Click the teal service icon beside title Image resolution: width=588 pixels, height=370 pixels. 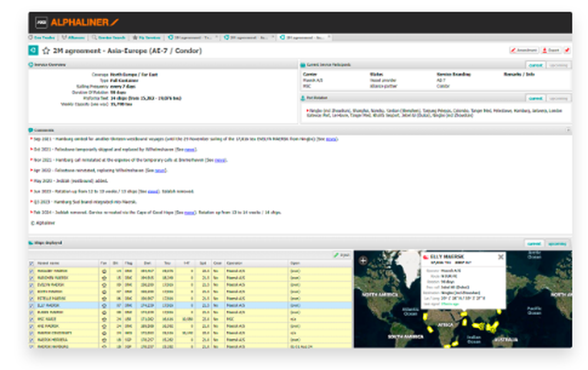point(34,50)
